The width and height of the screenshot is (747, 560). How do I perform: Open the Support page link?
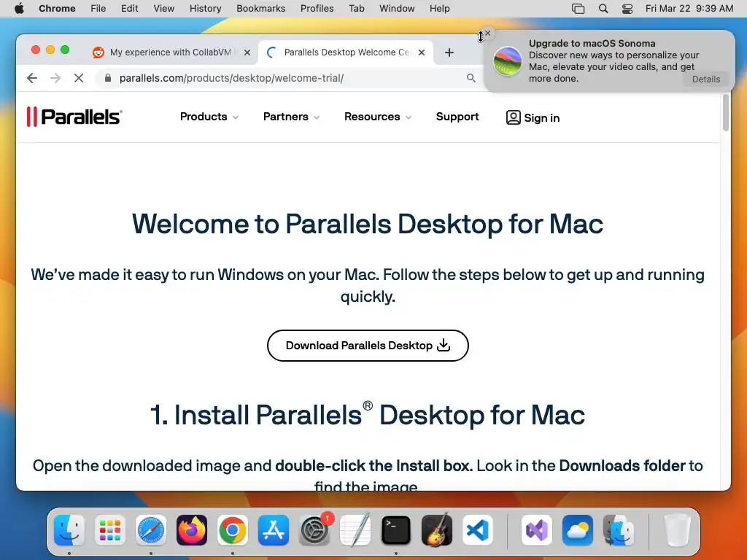[x=457, y=117]
